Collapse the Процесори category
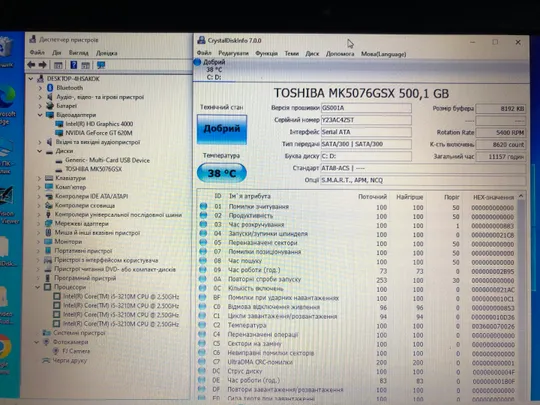This screenshot has height=405, width=540. (38, 287)
